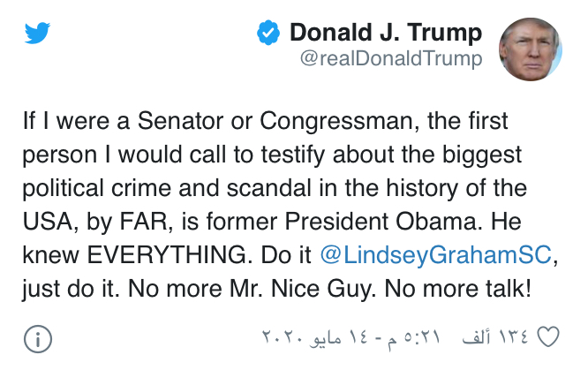Click the Donald J. Trump display name
588x370 pixels.
click(x=386, y=34)
